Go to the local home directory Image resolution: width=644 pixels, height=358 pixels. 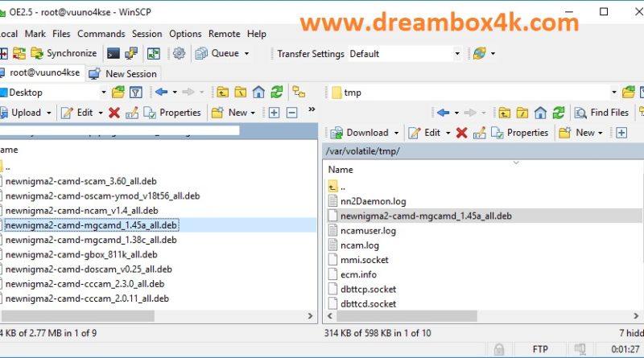[258, 93]
